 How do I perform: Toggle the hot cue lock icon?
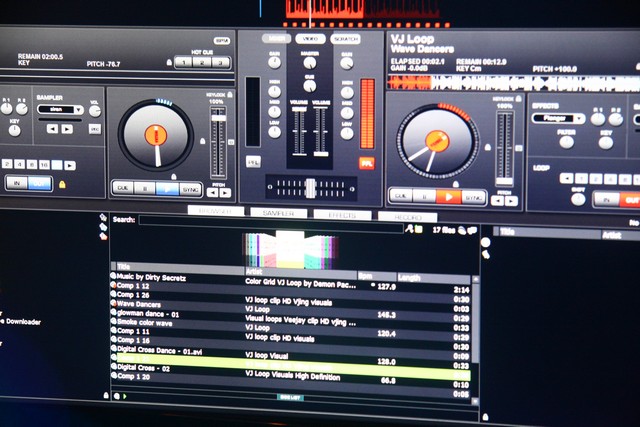169,62
